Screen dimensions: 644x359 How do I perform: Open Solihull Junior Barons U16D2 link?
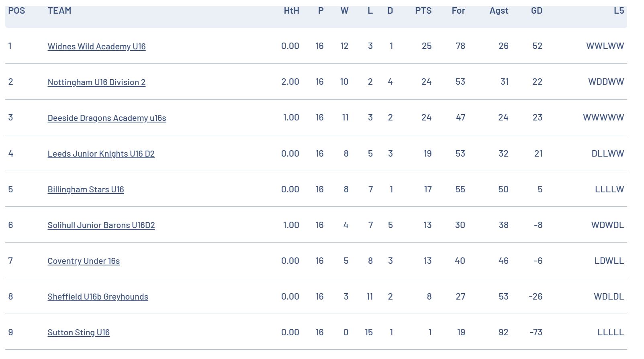101,225
